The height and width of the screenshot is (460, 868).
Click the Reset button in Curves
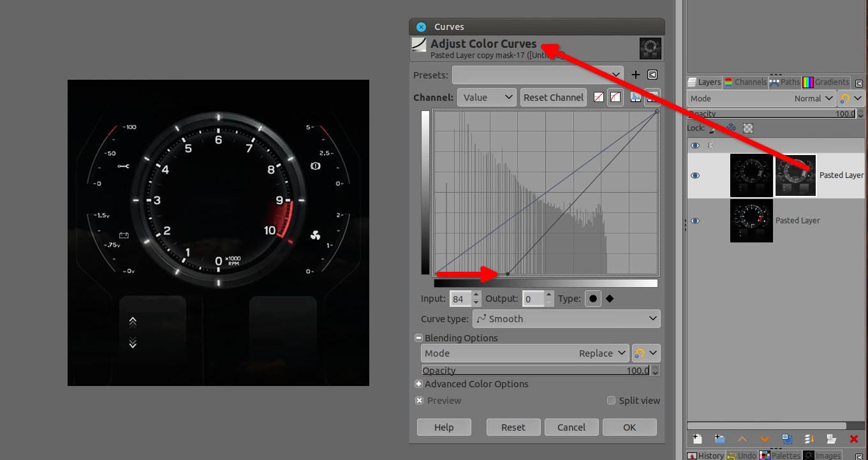click(513, 427)
